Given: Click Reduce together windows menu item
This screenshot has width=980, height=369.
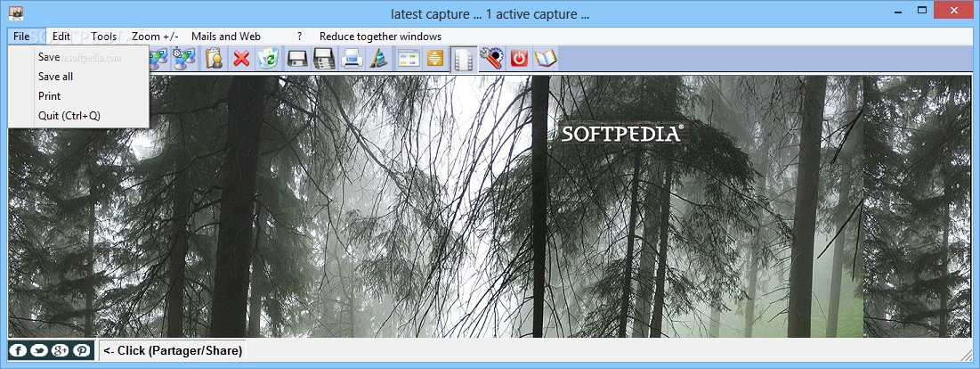Looking at the screenshot, I should tap(380, 37).
